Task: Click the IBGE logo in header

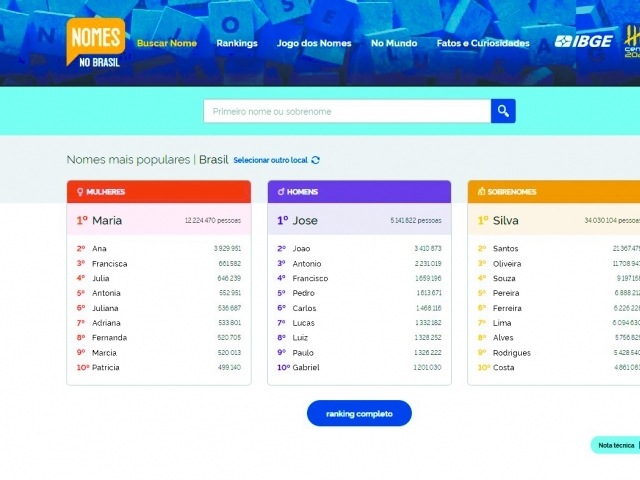Action: 583,42
